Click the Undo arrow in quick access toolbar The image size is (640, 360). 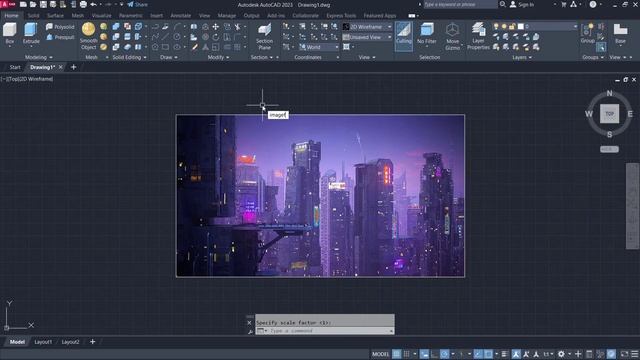[93, 4]
